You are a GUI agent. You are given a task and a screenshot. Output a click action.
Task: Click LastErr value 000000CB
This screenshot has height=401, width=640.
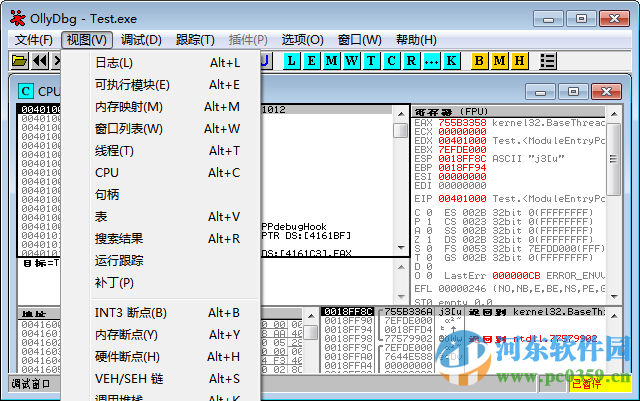tap(516, 276)
